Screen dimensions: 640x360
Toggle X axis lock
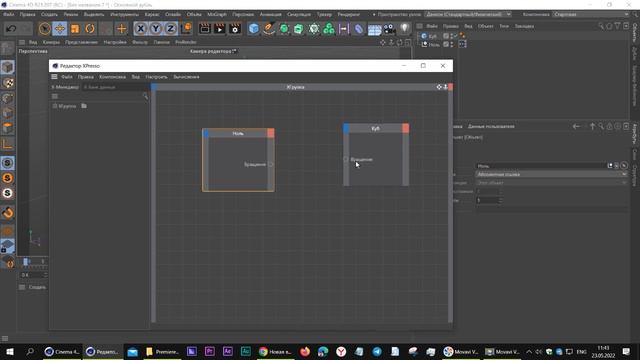click(141, 29)
